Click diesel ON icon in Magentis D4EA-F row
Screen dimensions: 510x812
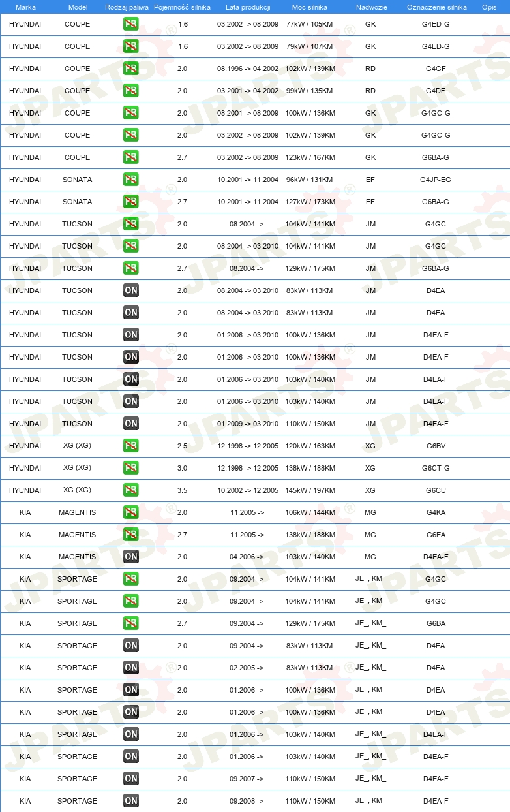(131, 557)
